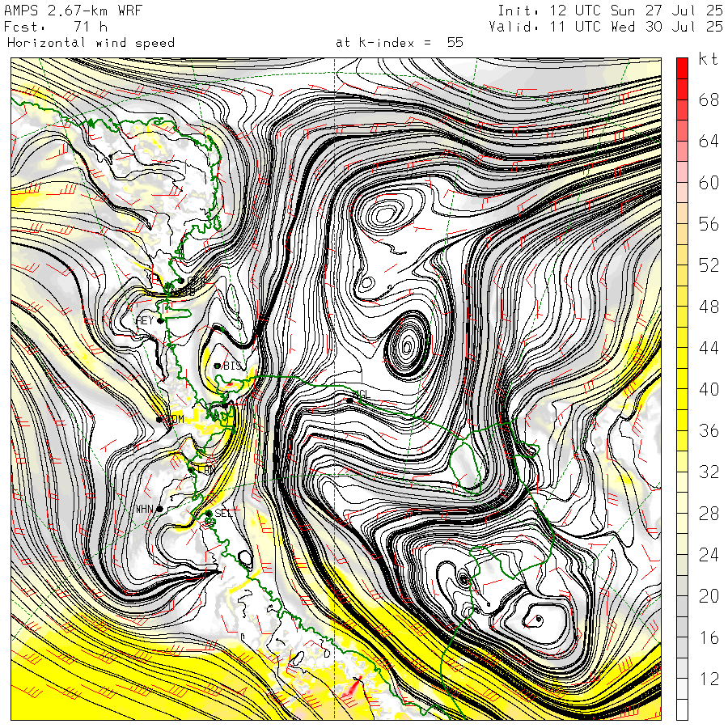728x728 pixels.
Task: Select the 32 value on the color bar
Action: (x=709, y=472)
